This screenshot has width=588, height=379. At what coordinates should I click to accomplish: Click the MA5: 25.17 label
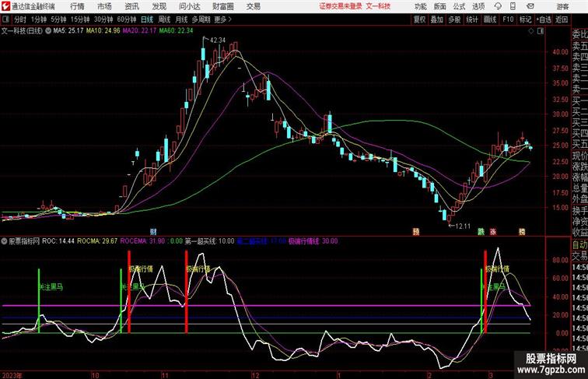tap(68, 31)
